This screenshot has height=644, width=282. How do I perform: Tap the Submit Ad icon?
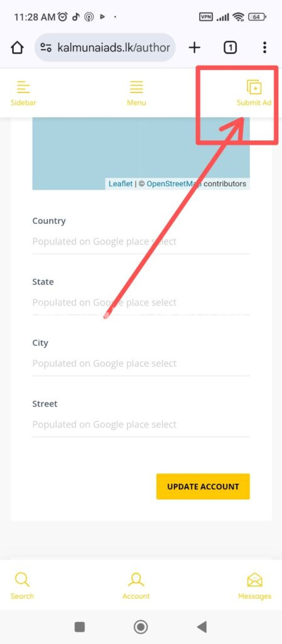pos(254,87)
